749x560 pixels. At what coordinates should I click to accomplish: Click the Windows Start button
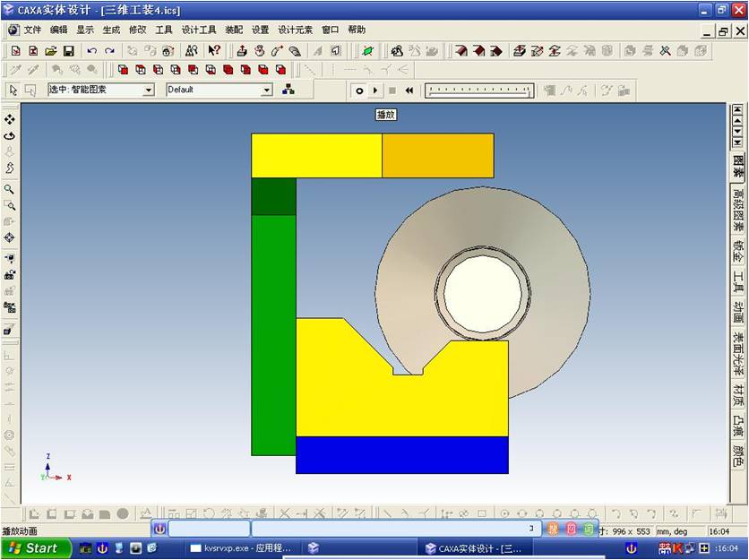click(x=34, y=548)
